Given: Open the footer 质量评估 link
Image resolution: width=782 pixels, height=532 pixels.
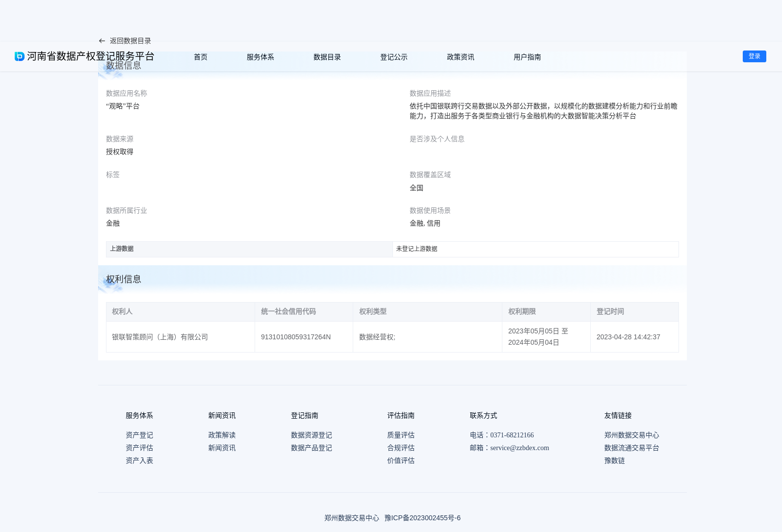Looking at the screenshot, I should (401, 435).
